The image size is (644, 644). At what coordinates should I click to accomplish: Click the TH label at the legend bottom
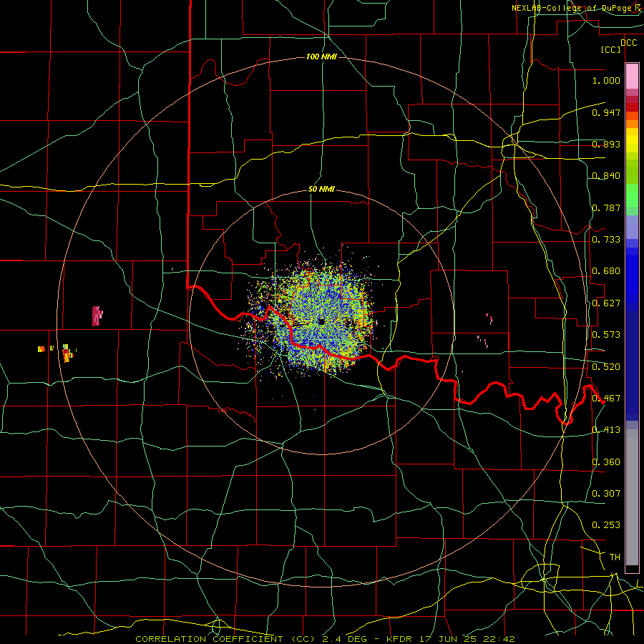click(x=615, y=557)
